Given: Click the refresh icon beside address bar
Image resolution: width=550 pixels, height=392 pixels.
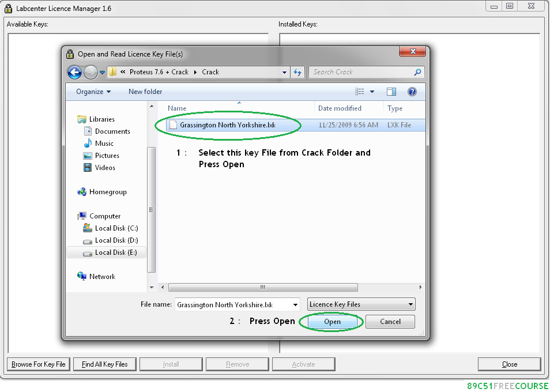Looking at the screenshot, I should [x=297, y=72].
